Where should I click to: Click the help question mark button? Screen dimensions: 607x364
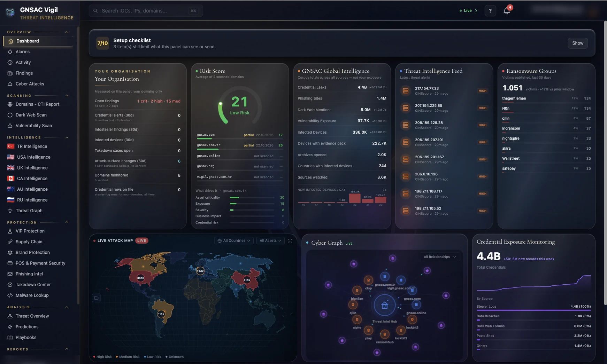490,11
